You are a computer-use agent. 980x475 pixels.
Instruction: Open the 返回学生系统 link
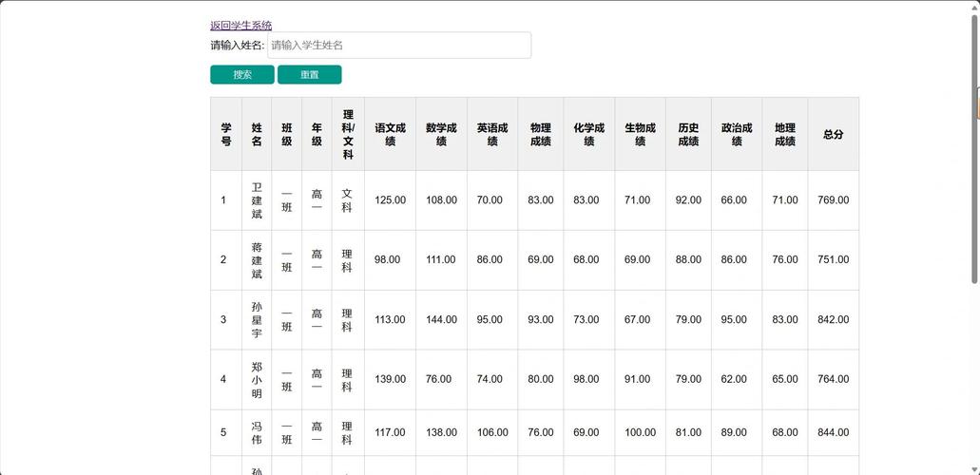click(240, 25)
